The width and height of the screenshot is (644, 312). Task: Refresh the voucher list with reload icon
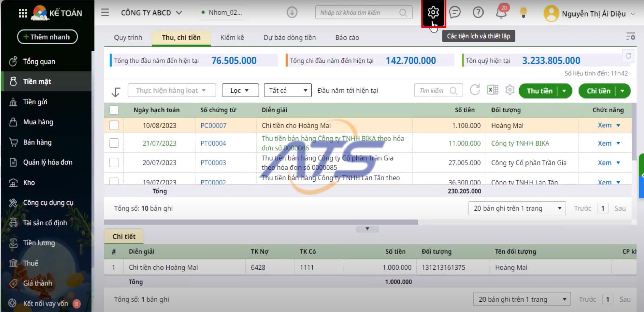[x=475, y=90]
